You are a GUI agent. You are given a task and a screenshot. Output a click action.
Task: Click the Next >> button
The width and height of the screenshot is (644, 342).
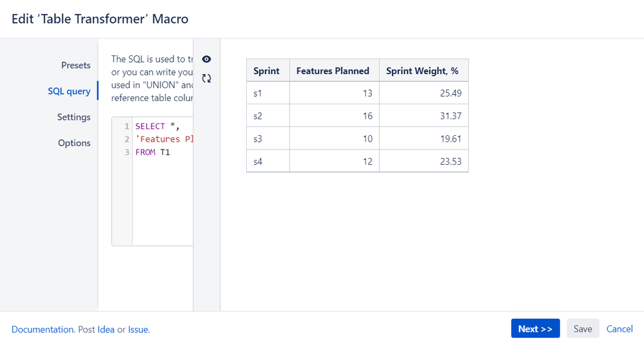(x=535, y=328)
